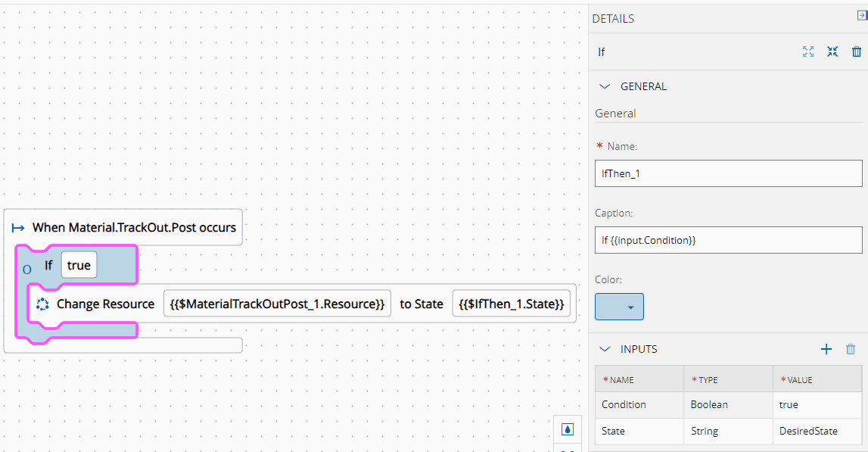
Task: Open the Color dropdown
Action: point(633,307)
